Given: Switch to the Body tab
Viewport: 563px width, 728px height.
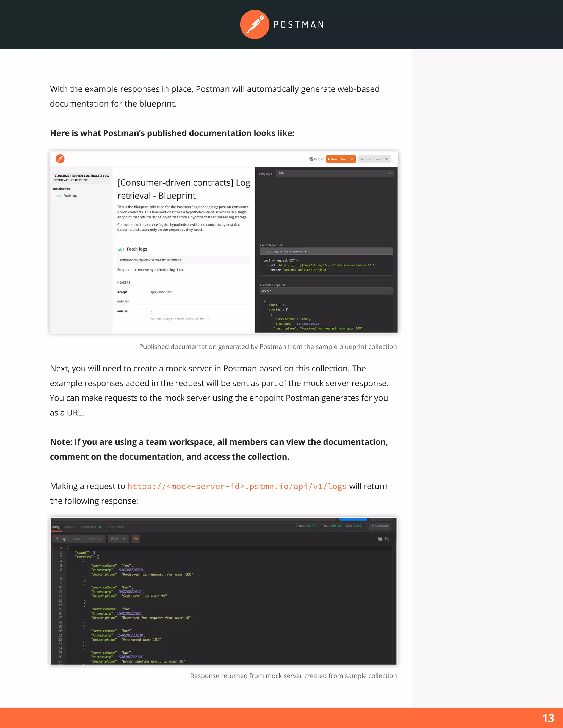Looking at the screenshot, I should [56, 527].
